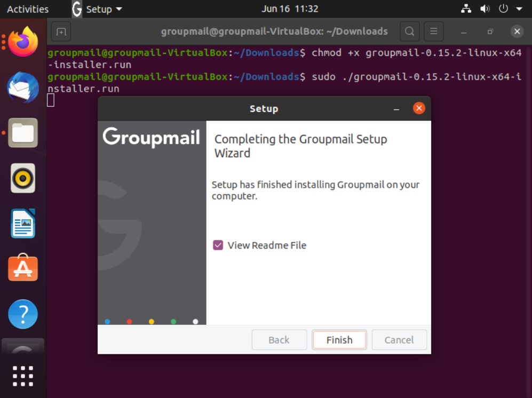Viewport: 532px width, 398px height.
Task: Click the volume speaker icon
Action: coord(485,9)
